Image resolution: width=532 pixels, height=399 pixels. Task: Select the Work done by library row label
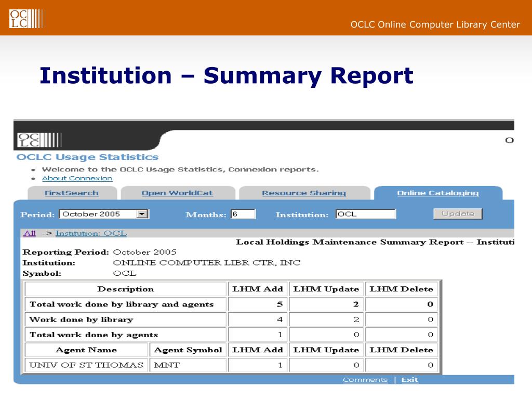point(81,320)
